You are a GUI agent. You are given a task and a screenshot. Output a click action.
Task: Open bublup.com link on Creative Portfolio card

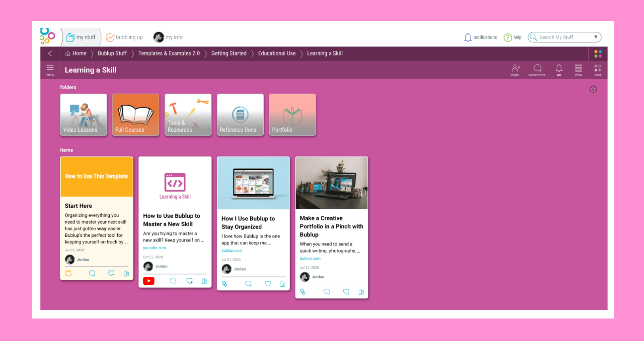point(310,259)
